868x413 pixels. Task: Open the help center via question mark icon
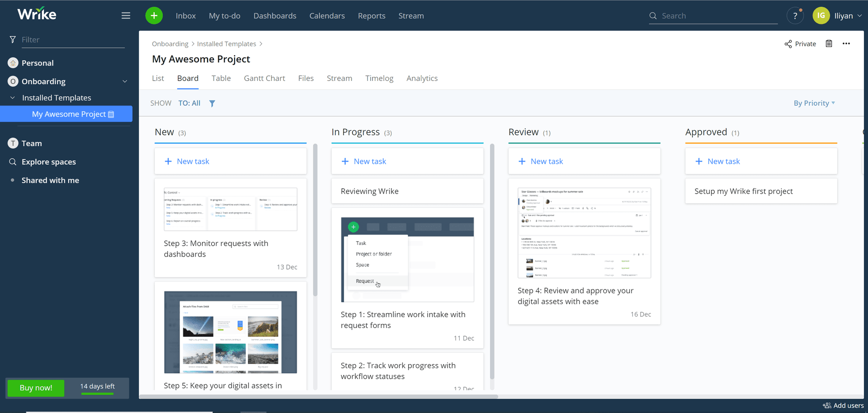[795, 15]
